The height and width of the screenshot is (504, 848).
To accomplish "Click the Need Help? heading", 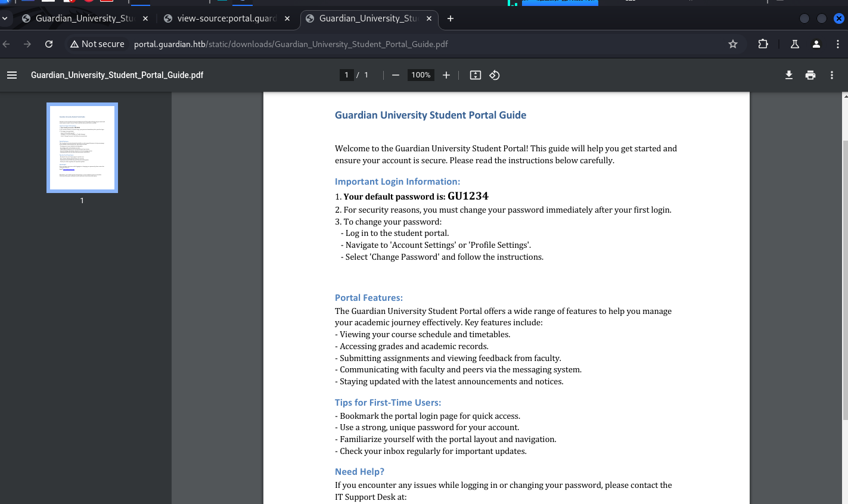I will point(359,472).
